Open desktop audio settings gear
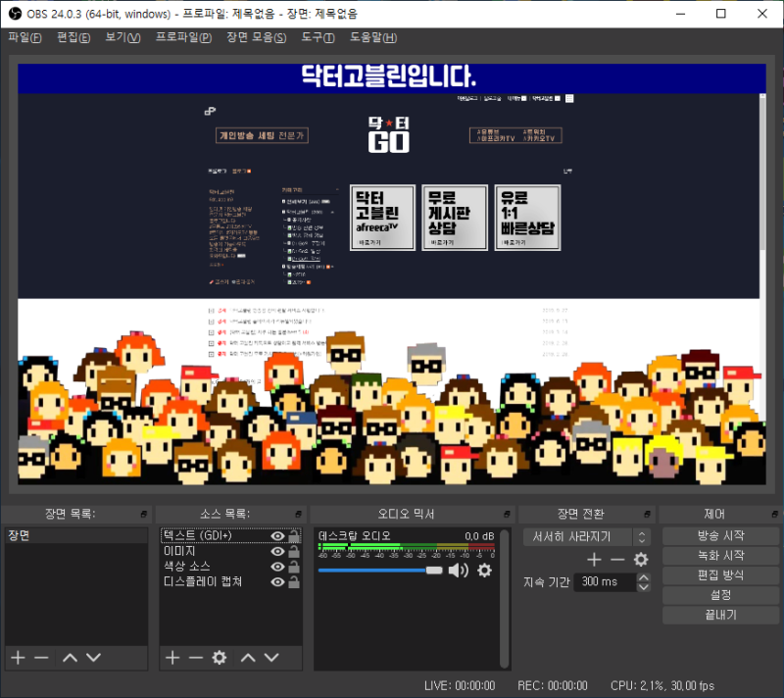Viewport: 784px width, 698px height. coord(484,570)
